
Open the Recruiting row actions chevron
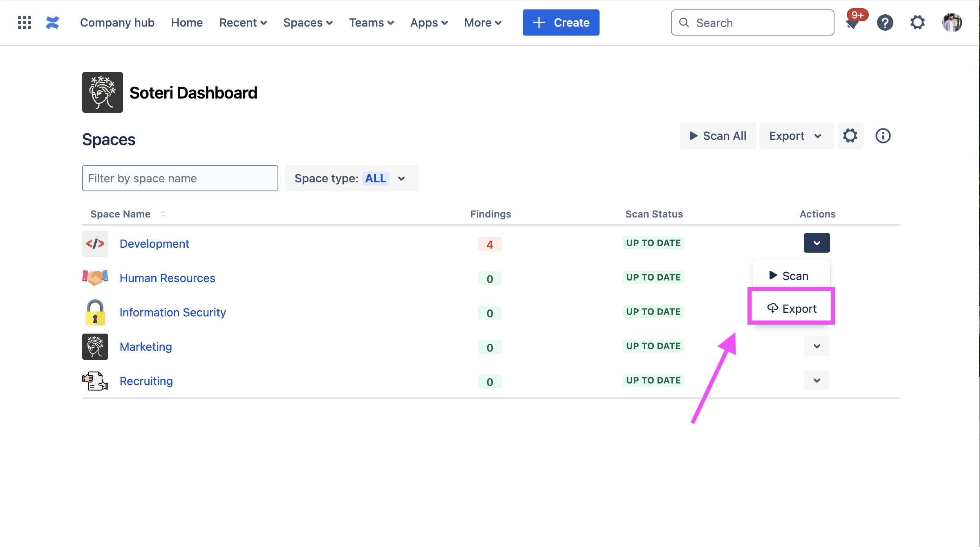click(817, 380)
